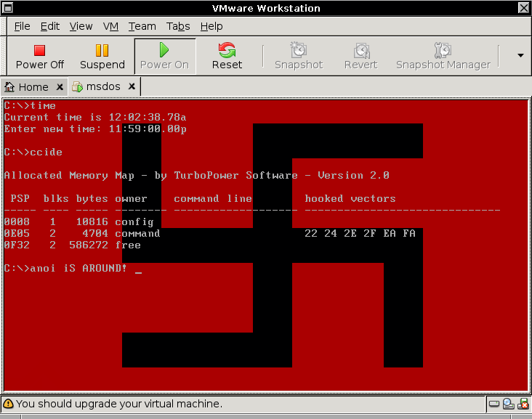Screen dimensions: 532x419
Task: Open the window menu icon in title bar
Action: click(7, 8)
